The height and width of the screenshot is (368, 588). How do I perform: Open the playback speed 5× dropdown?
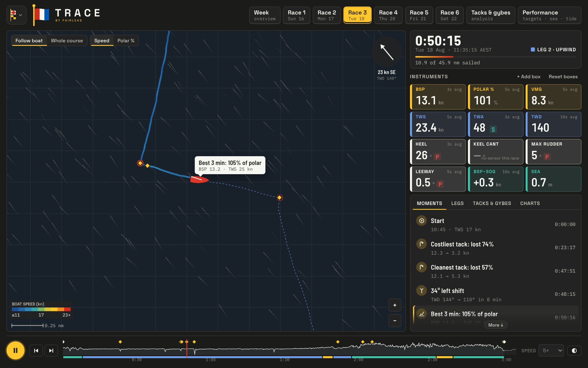551,351
